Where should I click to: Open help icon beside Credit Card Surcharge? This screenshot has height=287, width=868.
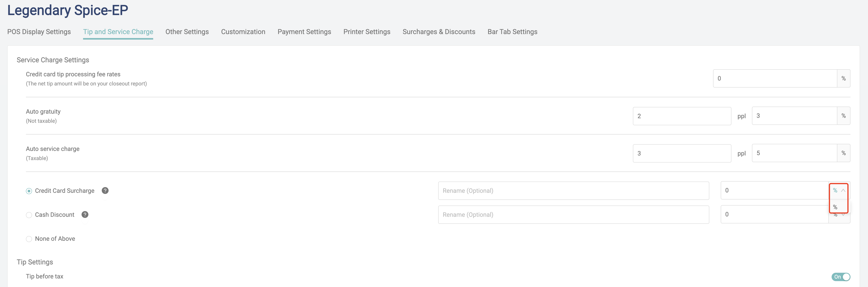[105, 191]
